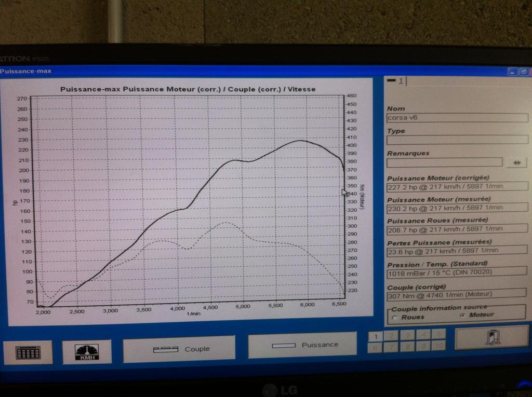532x397 pixels.
Task: Select run number 5 button
Action: tap(438, 334)
